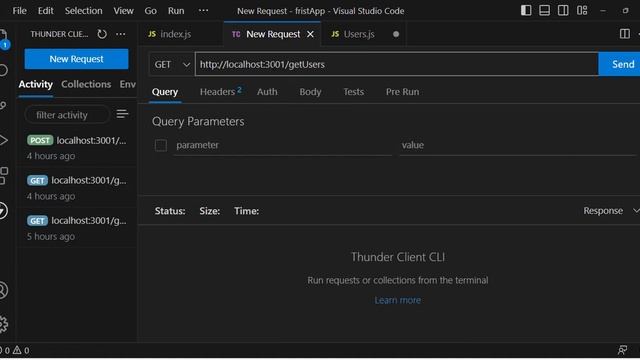Select the Query tab
The image size is (640, 360).
[165, 92]
